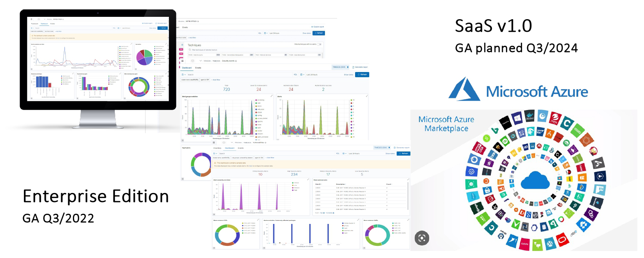Click Add filter in Security events panel
The image size is (644, 258).
pos(216,79)
